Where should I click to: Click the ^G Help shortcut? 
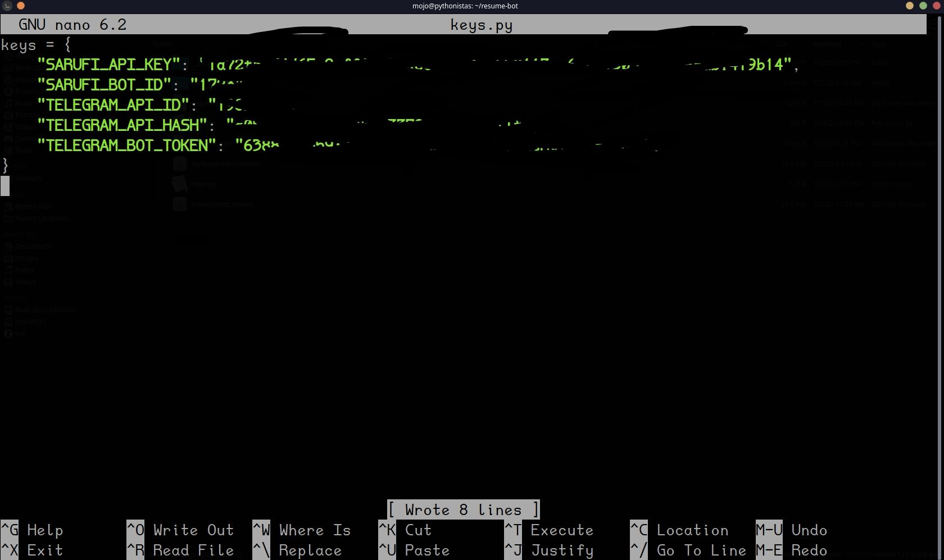[x=32, y=530]
